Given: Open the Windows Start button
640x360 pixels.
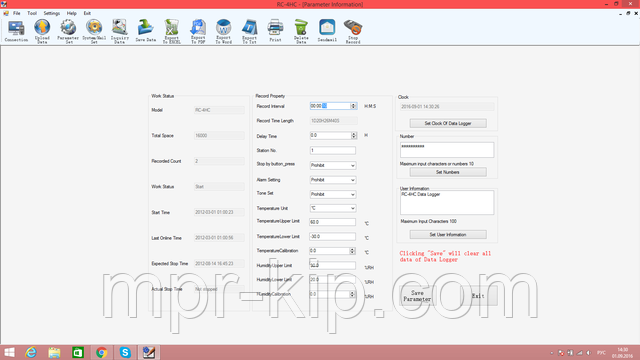Looking at the screenshot, I should coord(9,352).
